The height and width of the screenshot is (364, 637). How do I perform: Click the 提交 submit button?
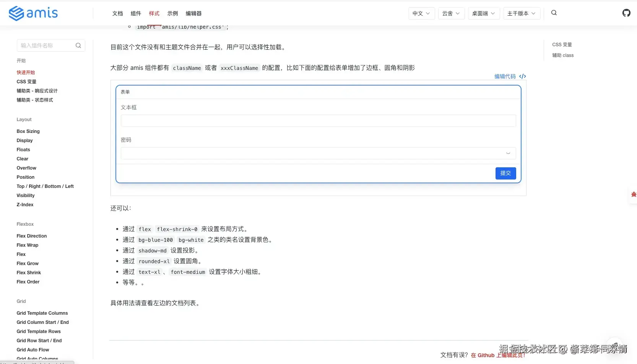pyautogui.click(x=505, y=173)
